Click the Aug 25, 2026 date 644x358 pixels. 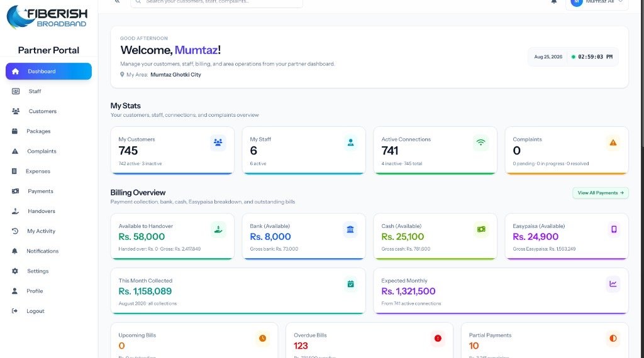pyautogui.click(x=548, y=57)
